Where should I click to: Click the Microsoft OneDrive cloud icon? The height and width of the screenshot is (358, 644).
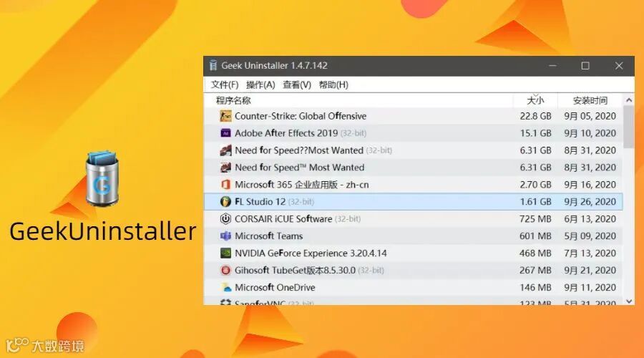(x=225, y=287)
